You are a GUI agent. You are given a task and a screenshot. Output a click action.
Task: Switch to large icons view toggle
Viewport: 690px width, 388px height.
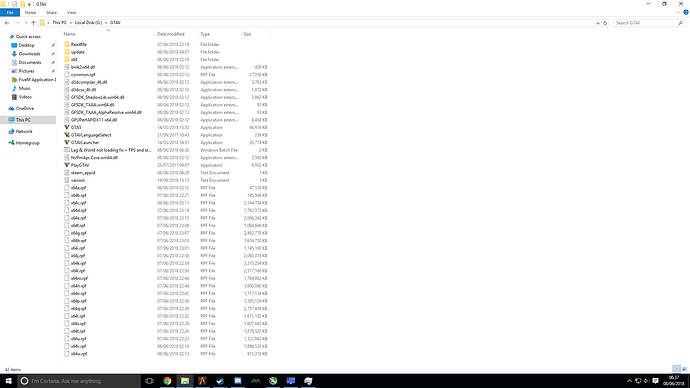pyautogui.click(x=684, y=369)
